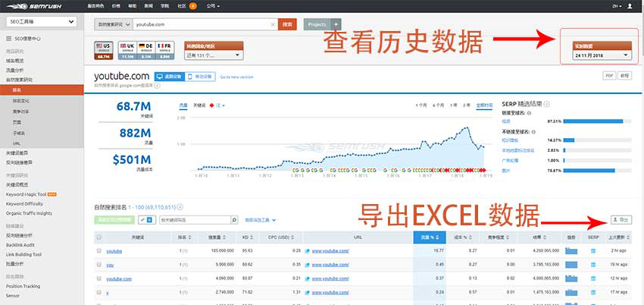
Task: Switch to mobile device view
Action: pyautogui.click(x=200, y=77)
